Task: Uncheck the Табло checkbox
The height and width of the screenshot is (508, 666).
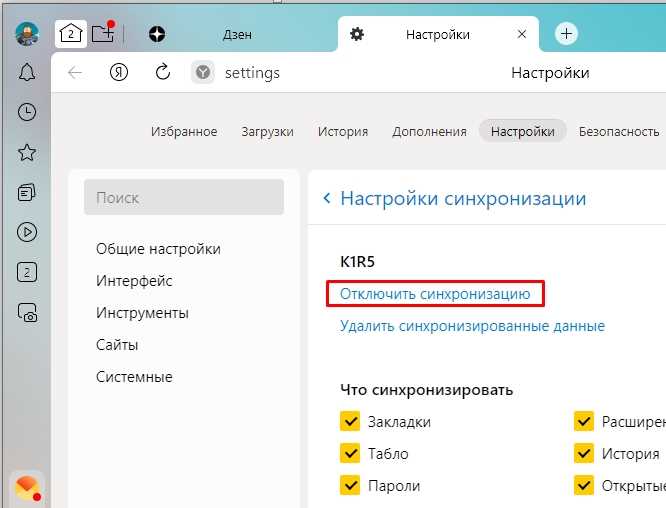Action: pos(350,453)
